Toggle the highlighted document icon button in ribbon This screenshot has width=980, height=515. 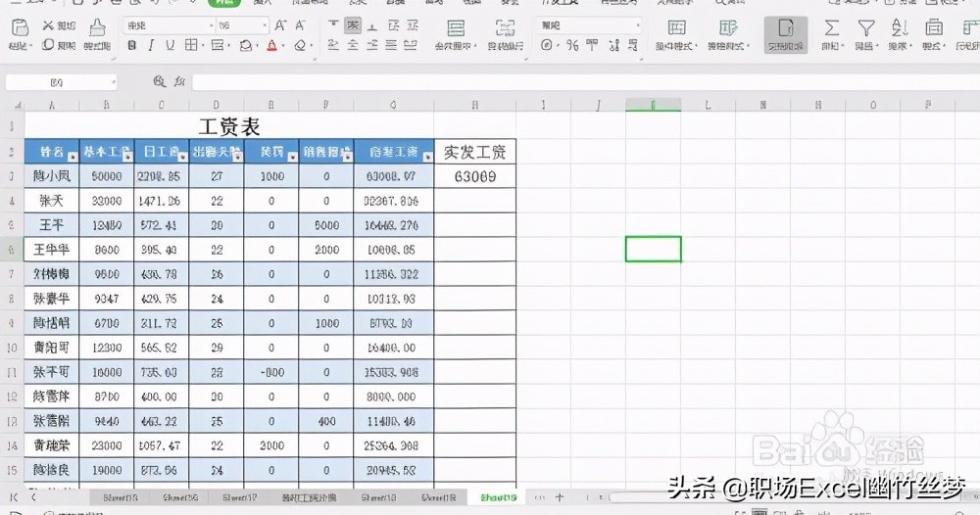tap(786, 35)
